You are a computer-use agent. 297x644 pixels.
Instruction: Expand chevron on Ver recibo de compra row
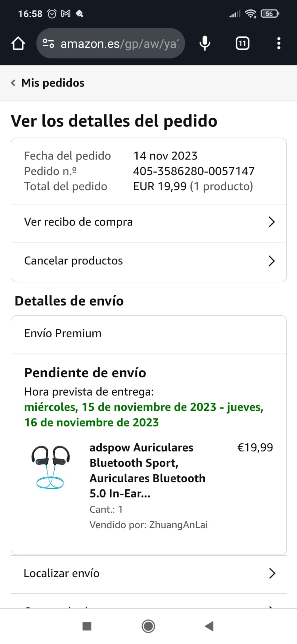click(272, 222)
